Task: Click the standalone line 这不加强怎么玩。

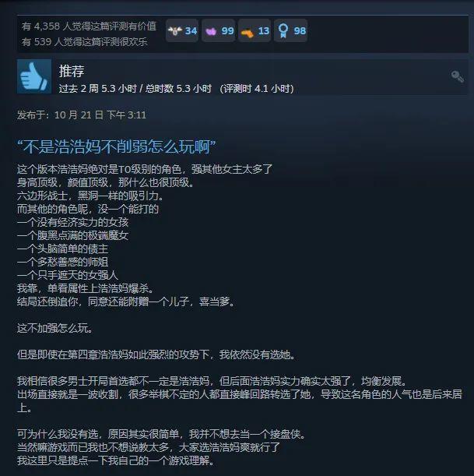Action: click(x=55, y=328)
